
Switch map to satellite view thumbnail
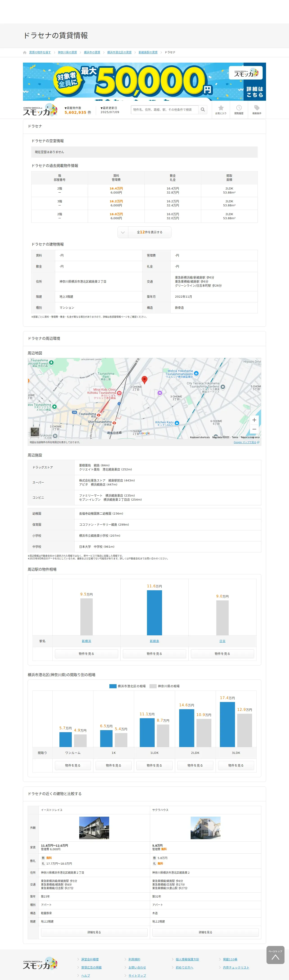[35, 432]
